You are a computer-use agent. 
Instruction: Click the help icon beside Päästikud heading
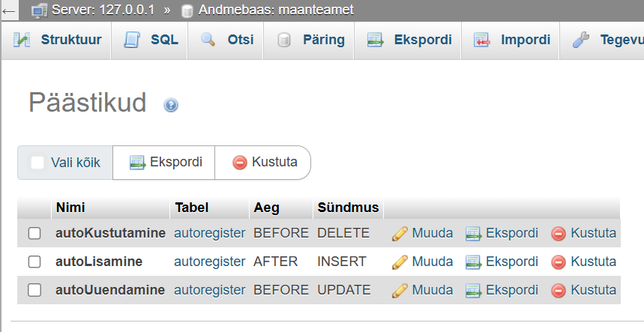coord(171,106)
